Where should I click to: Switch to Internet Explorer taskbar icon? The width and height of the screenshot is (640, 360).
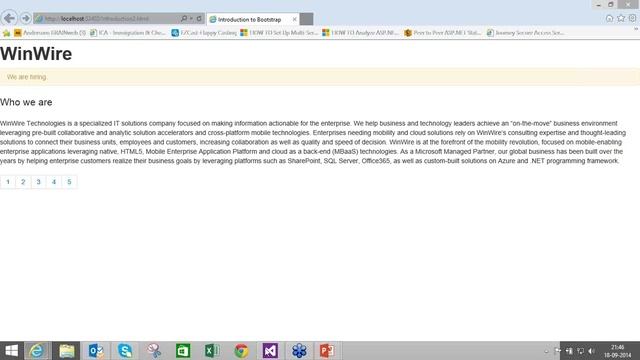[37, 351]
